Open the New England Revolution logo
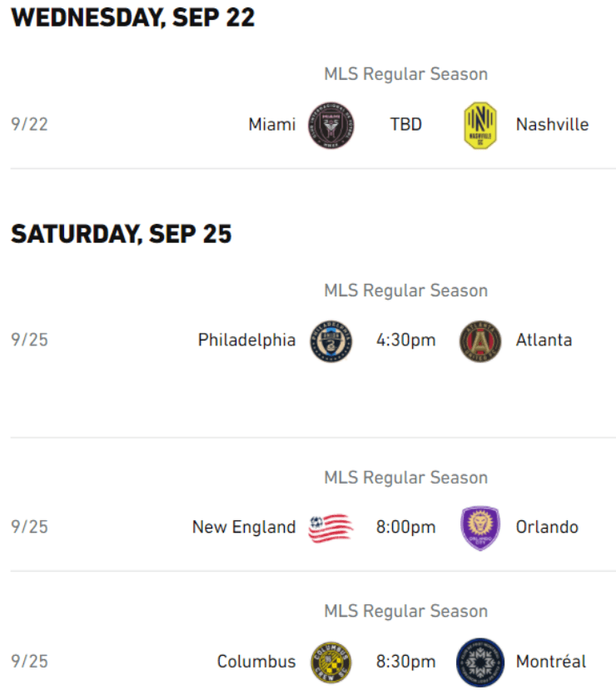 tap(330, 528)
